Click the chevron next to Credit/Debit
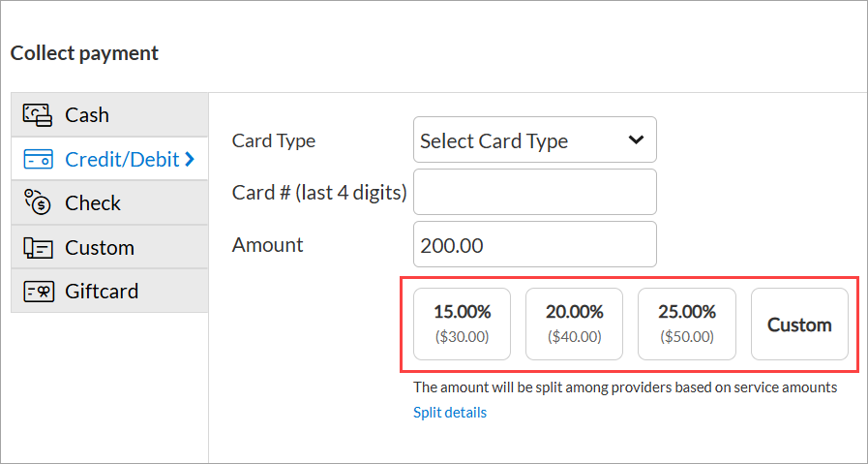 (x=190, y=160)
